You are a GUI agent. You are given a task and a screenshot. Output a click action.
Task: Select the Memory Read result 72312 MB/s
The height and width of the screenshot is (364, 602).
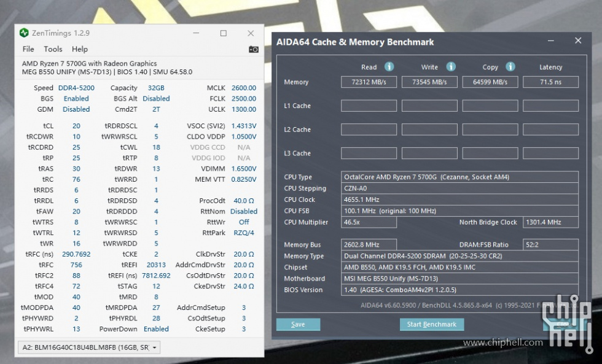click(x=369, y=82)
